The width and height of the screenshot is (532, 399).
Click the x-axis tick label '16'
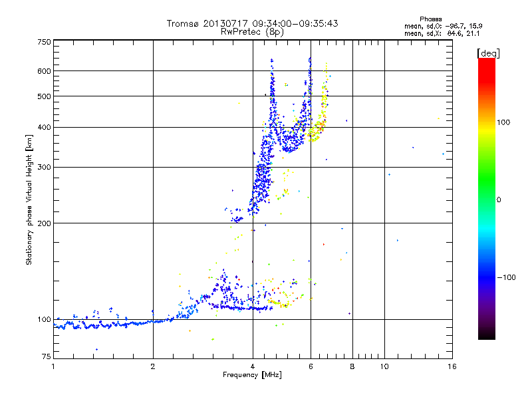[452, 366]
